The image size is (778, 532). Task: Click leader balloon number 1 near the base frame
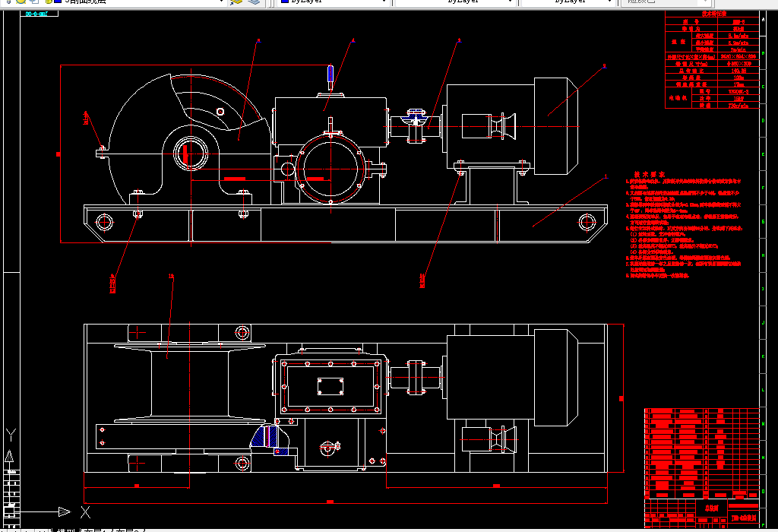coord(606,176)
